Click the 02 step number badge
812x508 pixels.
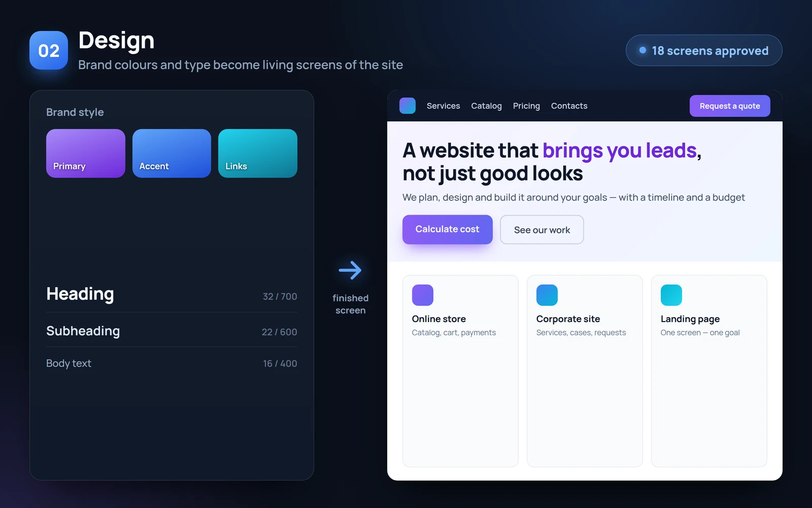pos(49,50)
